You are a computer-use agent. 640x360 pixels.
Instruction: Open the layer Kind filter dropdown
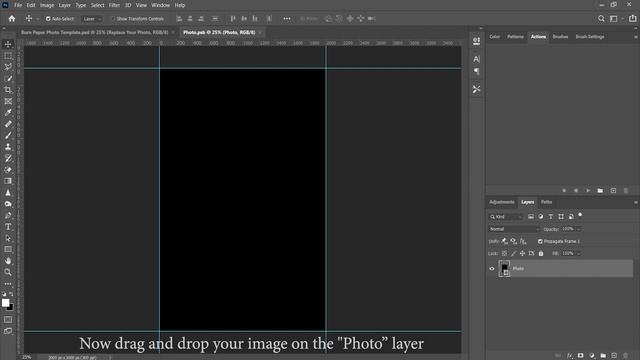coord(506,217)
